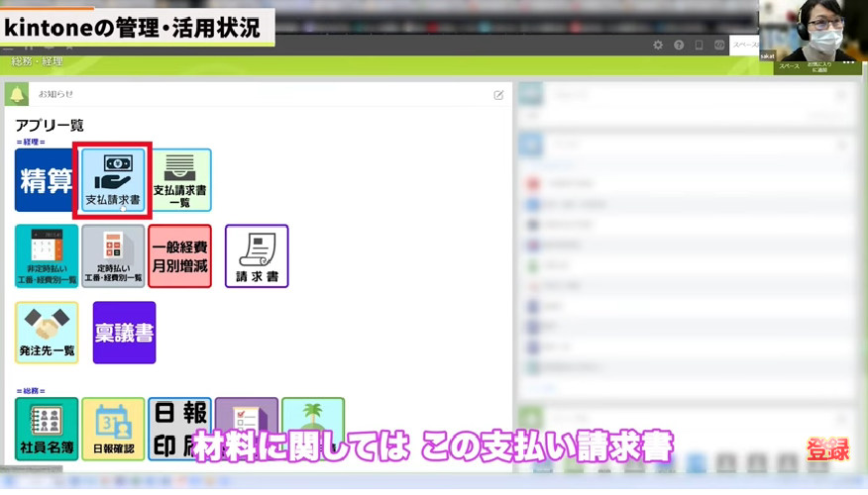868x495 pixels.
Task: Open the 日報確認 calendar app
Action: pos(113,429)
